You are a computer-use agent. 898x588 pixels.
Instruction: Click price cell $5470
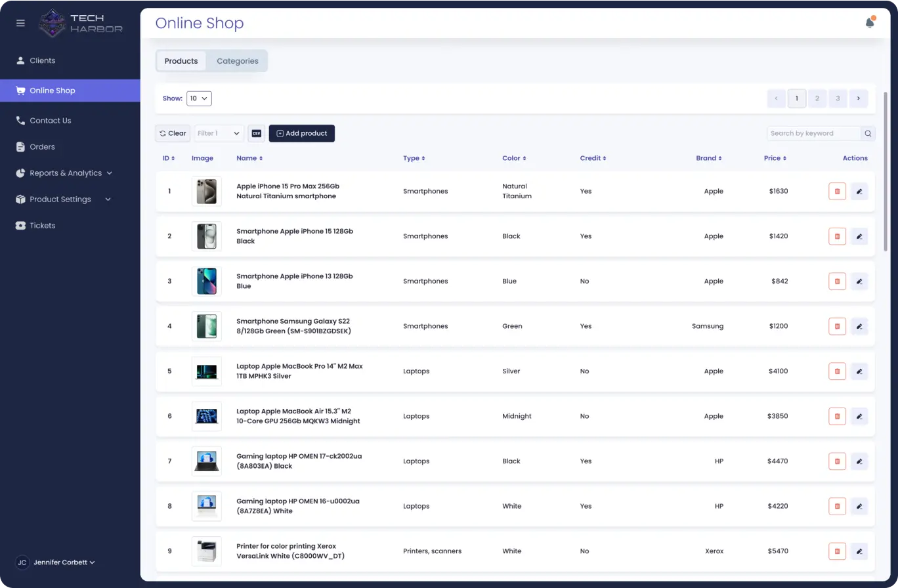click(x=778, y=551)
